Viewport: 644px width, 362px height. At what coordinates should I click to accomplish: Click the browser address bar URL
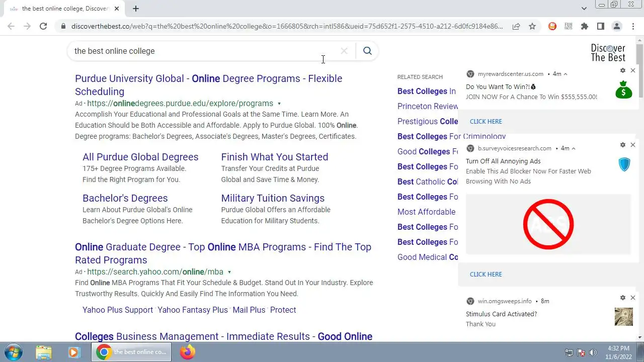coord(287,26)
